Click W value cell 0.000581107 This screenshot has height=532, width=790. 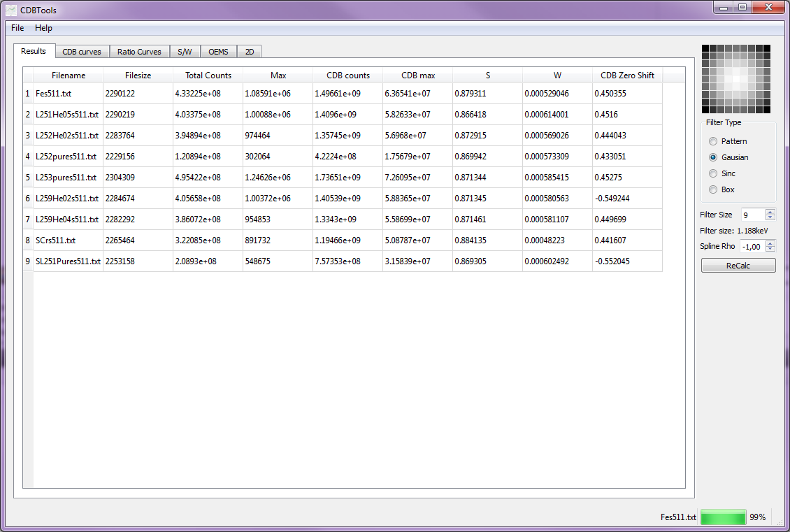[x=557, y=219]
